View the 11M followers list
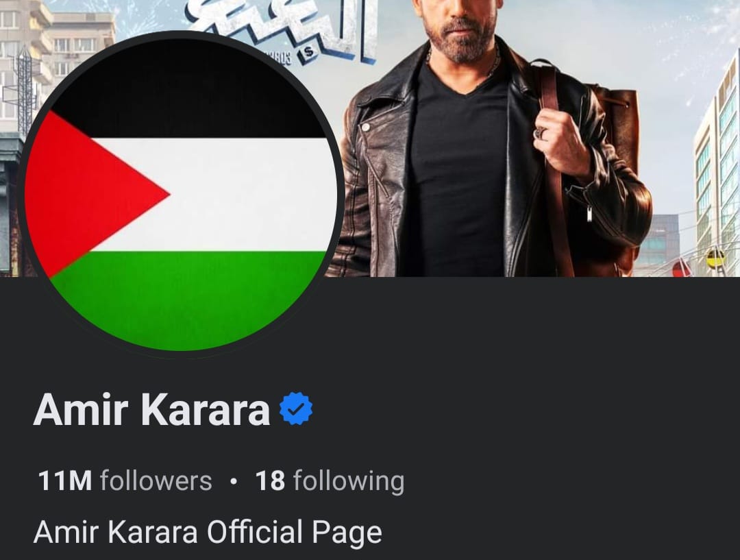740x560 pixels. [x=125, y=480]
